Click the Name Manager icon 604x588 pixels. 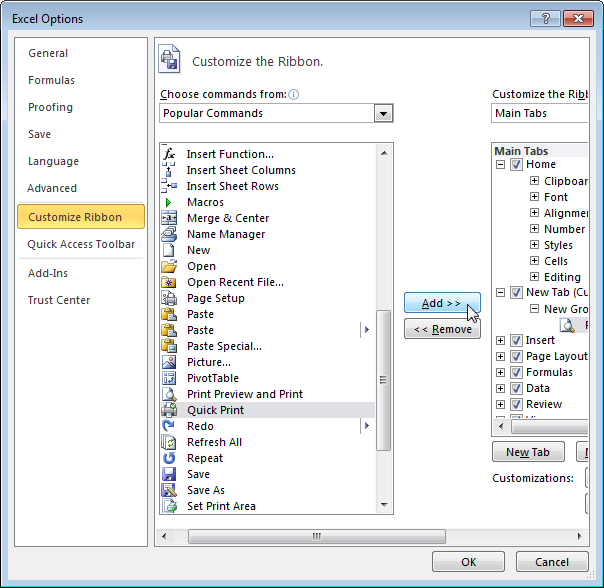click(x=169, y=234)
